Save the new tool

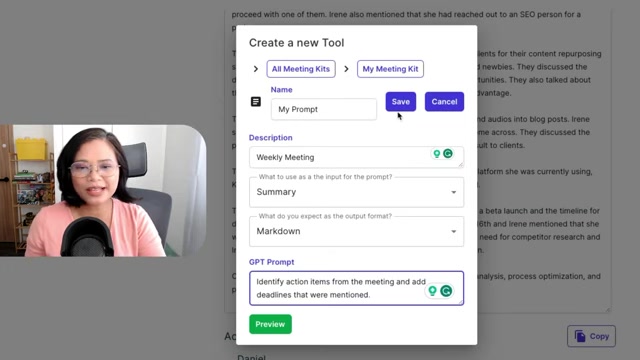click(400, 102)
